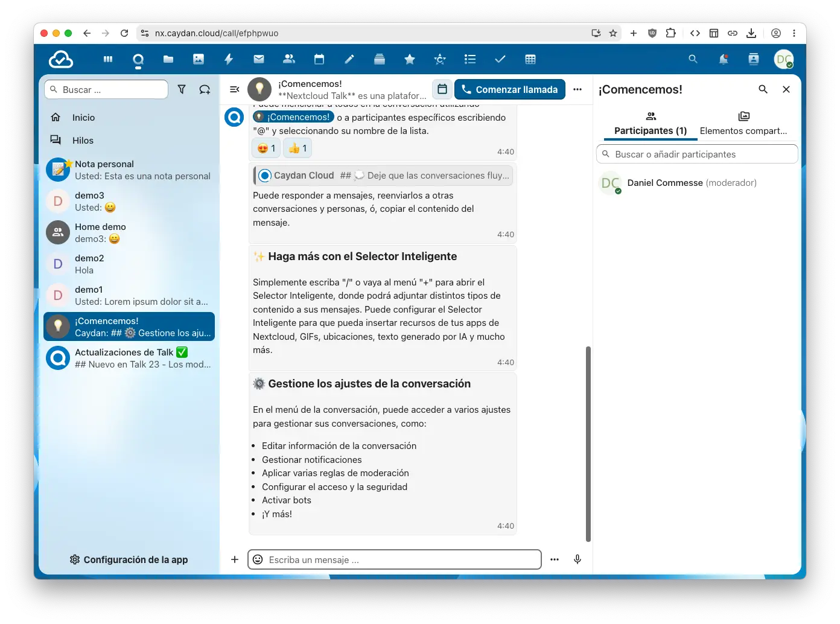Bookmark this page with the browser star
Image resolution: width=840 pixels, height=624 pixels.
click(x=613, y=33)
